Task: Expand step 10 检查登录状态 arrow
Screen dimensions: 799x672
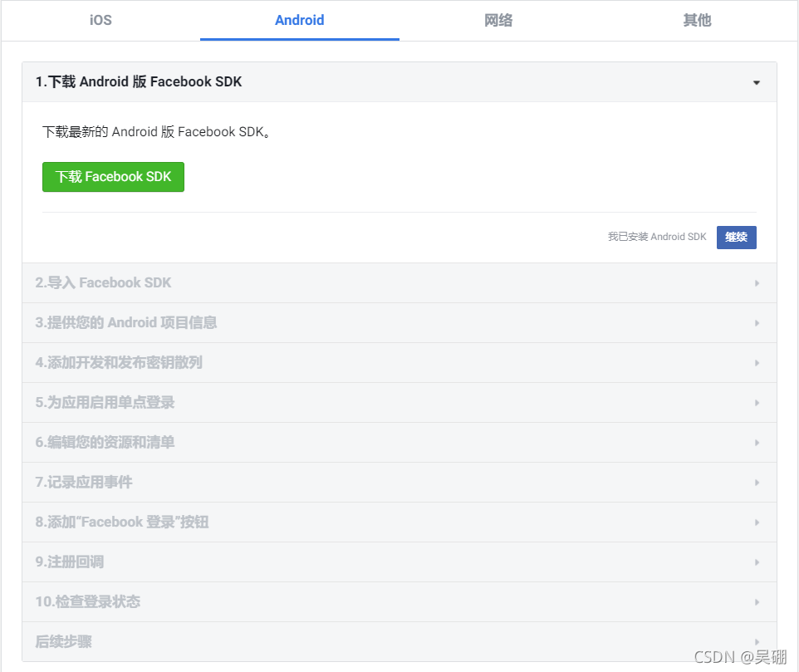Action: (757, 602)
